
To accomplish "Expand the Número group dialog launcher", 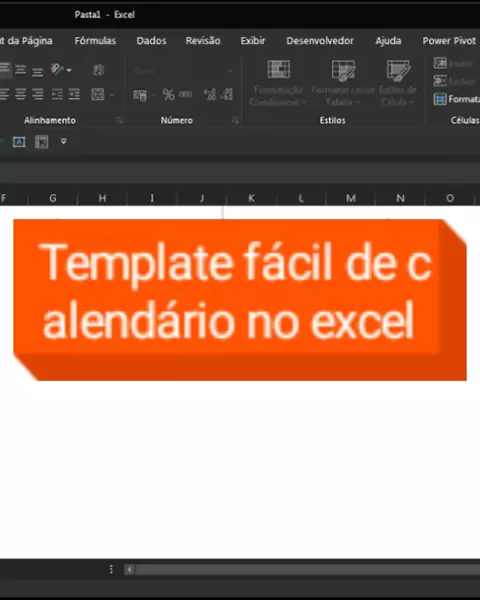I will 235,121.
